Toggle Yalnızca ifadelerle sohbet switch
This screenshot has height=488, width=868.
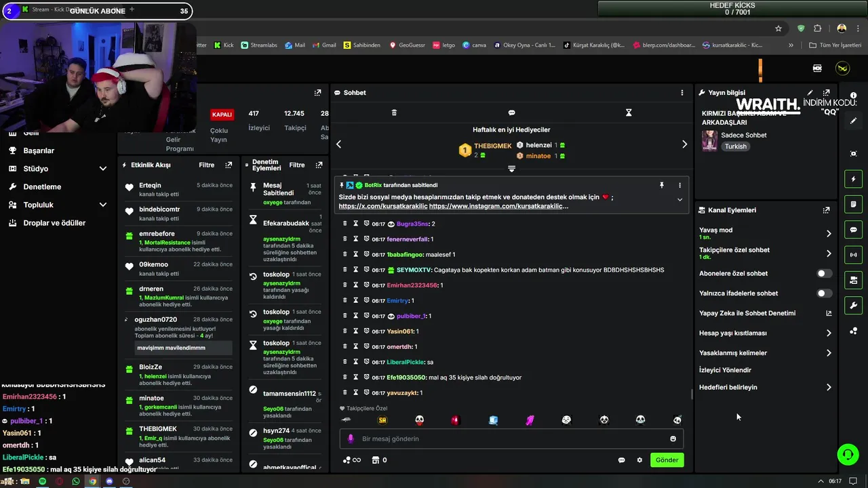click(x=824, y=293)
